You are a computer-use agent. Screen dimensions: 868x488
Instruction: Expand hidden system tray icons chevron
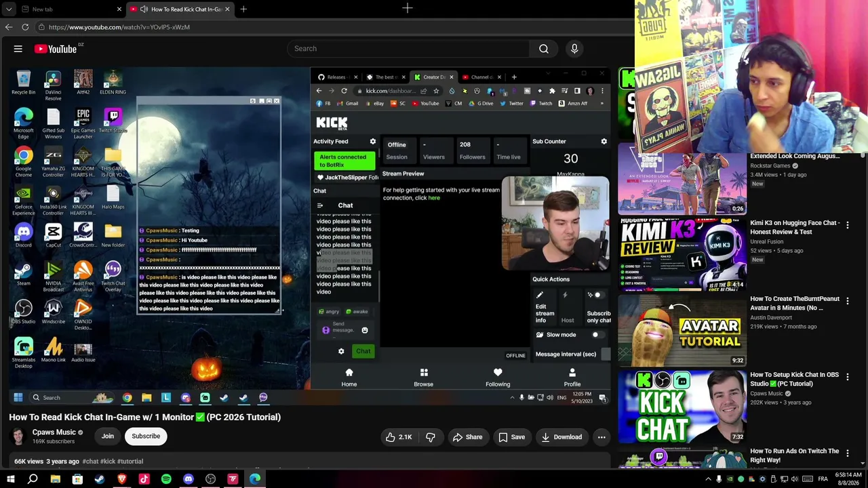[709, 479]
